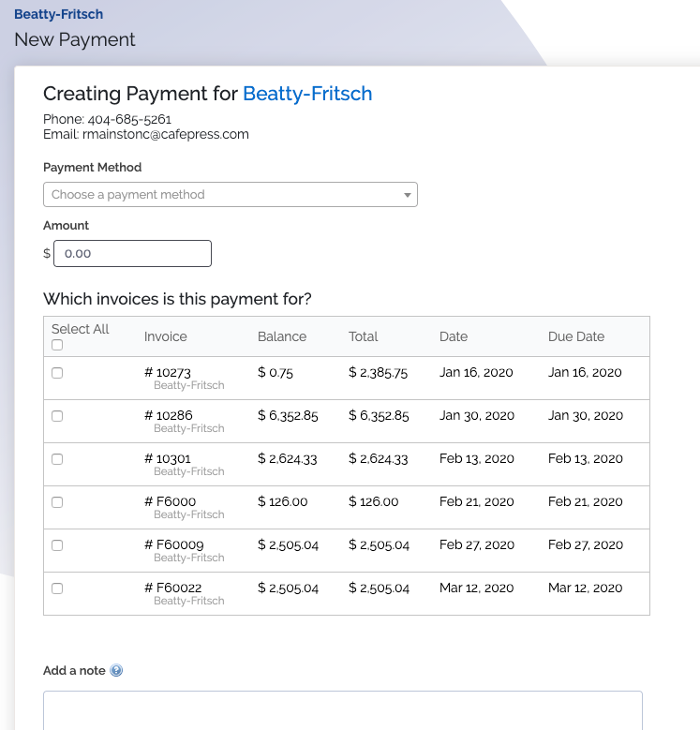Click invoice number # 10301

tap(168, 458)
